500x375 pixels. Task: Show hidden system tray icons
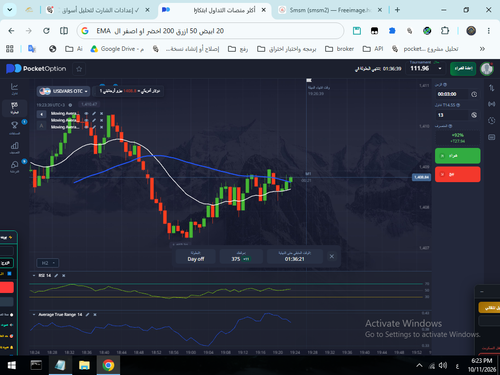point(419,365)
